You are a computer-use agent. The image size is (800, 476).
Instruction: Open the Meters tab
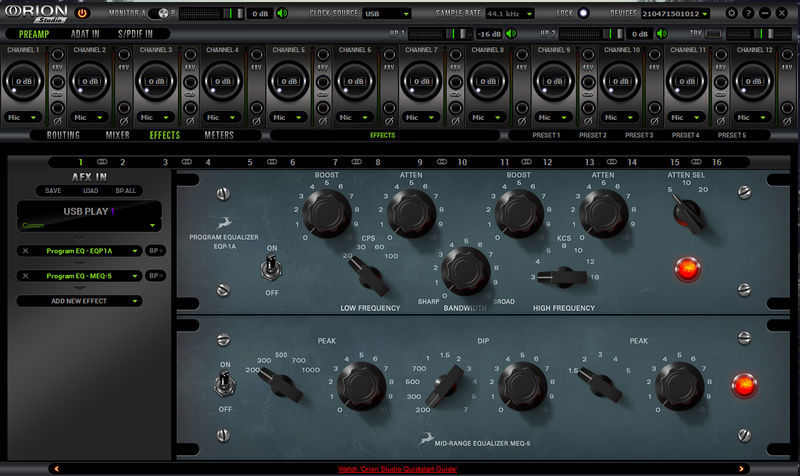(x=219, y=135)
